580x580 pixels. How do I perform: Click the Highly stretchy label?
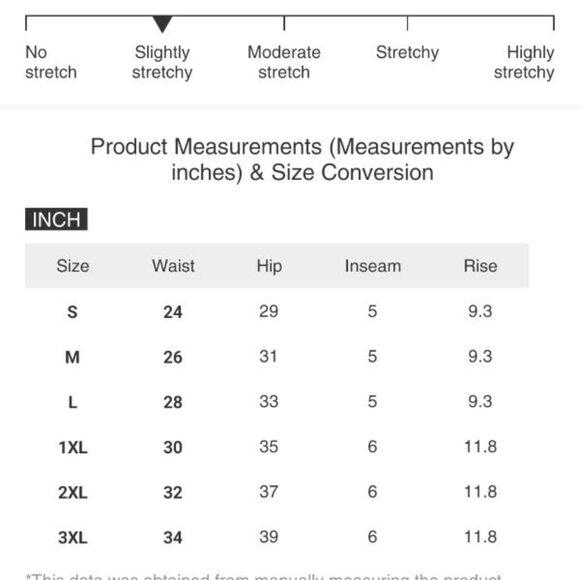click(524, 62)
